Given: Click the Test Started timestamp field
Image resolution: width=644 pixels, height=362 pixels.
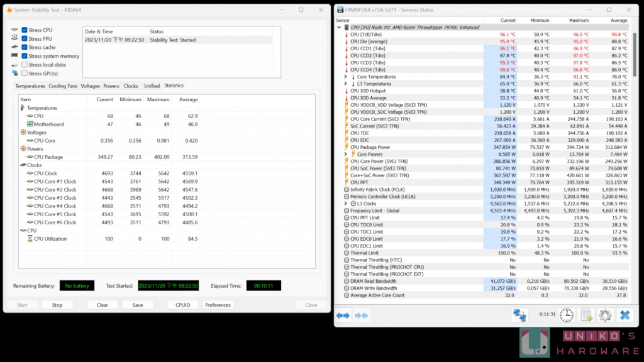Looking at the screenshot, I should click(x=169, y=286).
